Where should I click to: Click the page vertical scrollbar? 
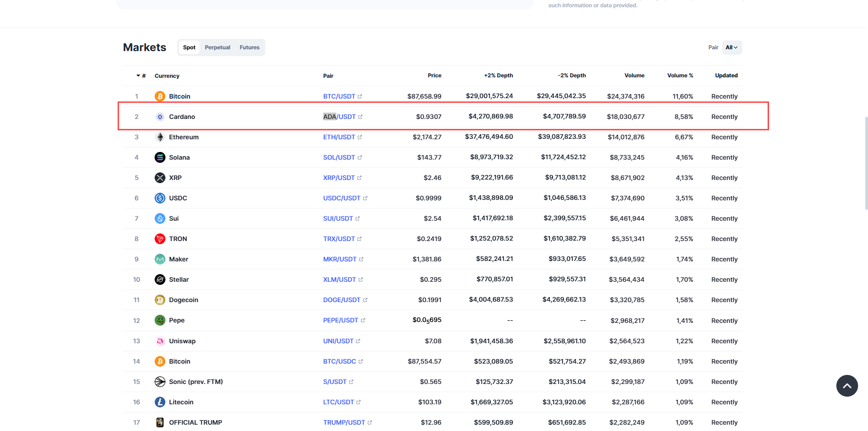tap(866, 163)
